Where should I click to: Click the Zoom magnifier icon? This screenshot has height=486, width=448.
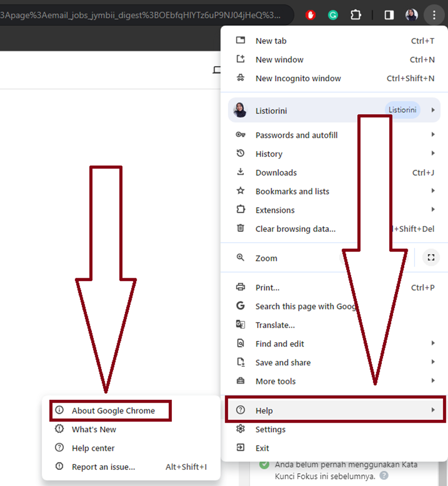[x=241, y=257]
